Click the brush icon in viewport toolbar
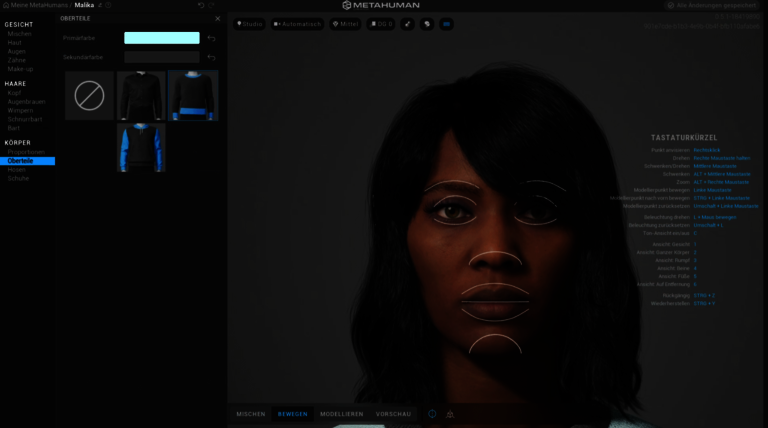768x428 pixels. [408, 24]
